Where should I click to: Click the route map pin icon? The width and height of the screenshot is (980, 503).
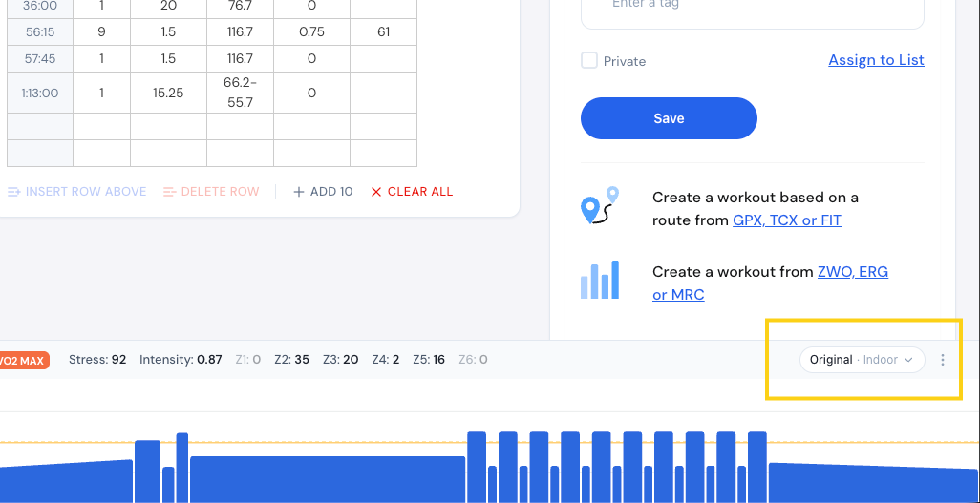click(600, 207)
